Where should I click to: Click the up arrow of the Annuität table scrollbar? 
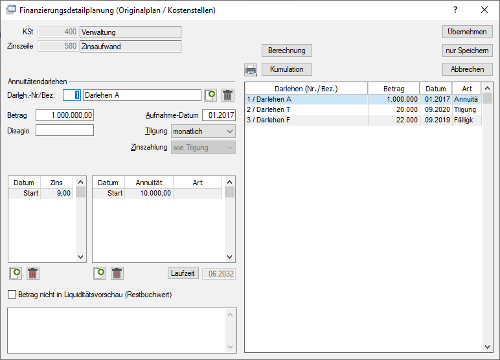[230, 182]
